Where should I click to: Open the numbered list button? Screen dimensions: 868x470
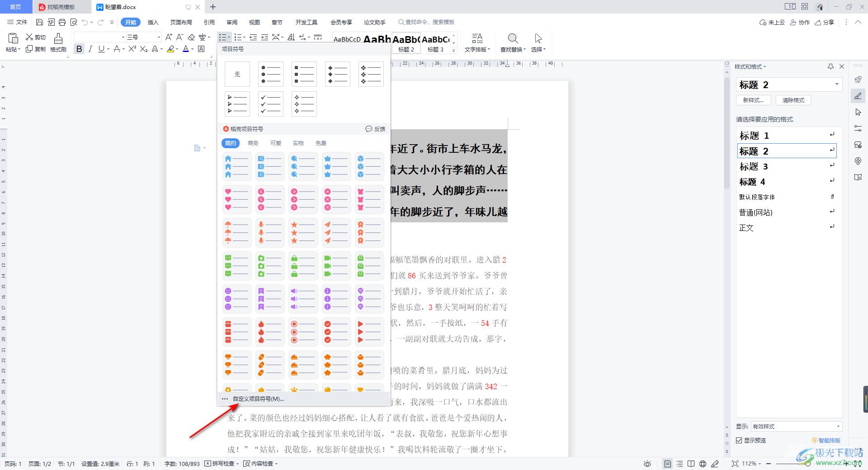point(238,37)
